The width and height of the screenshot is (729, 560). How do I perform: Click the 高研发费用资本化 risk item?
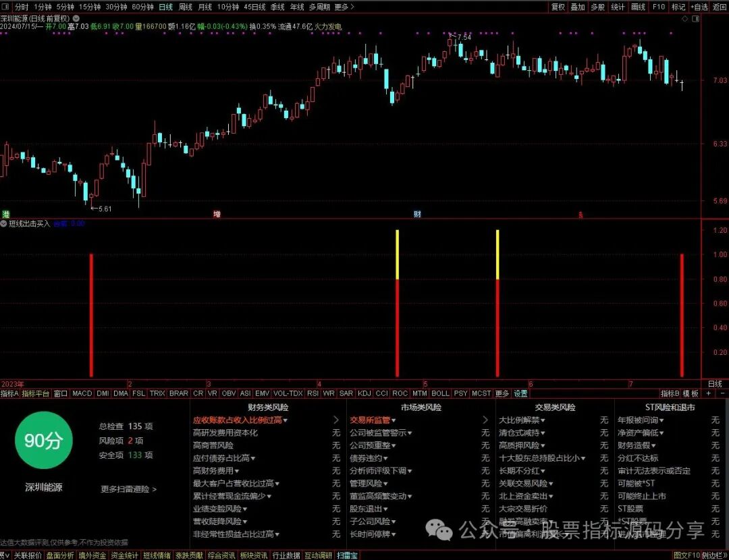coord(225,432)
